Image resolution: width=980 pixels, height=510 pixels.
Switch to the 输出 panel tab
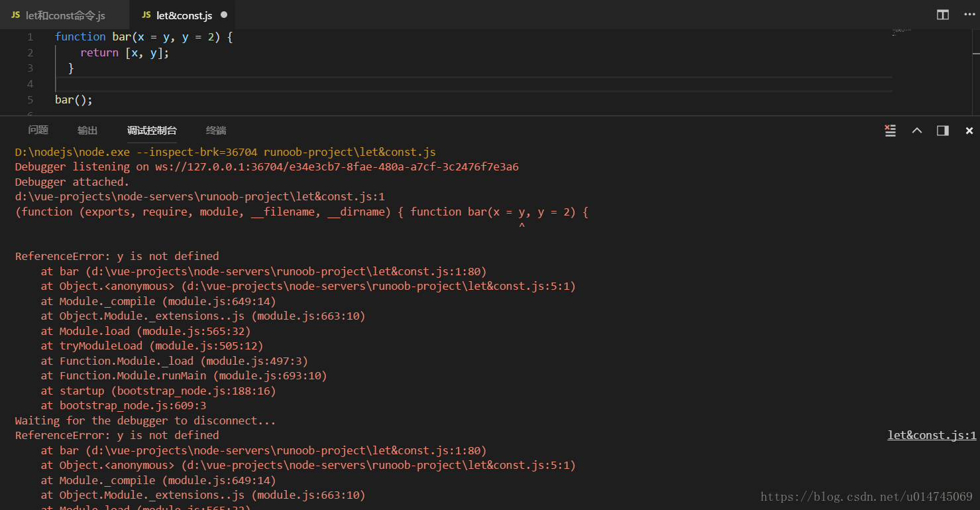(87, 130)
